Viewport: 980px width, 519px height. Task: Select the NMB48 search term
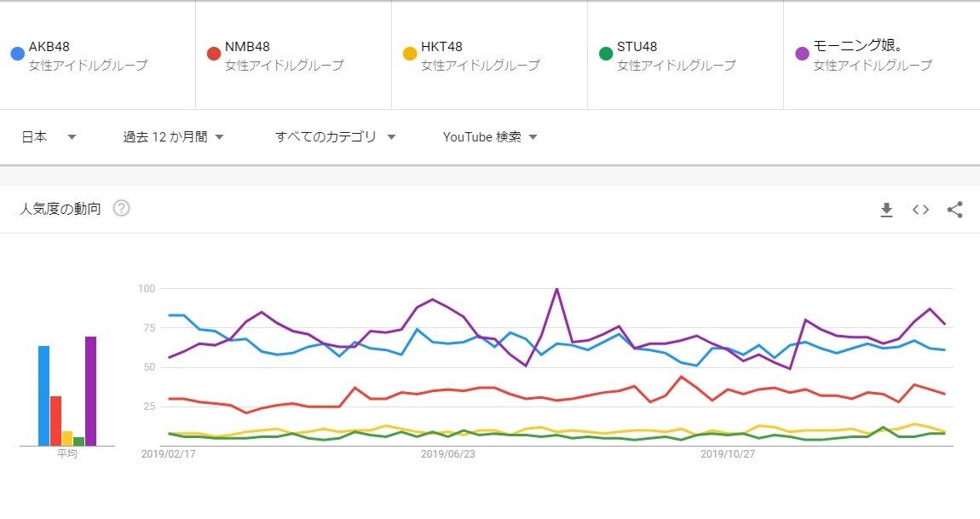pos(247,47)
